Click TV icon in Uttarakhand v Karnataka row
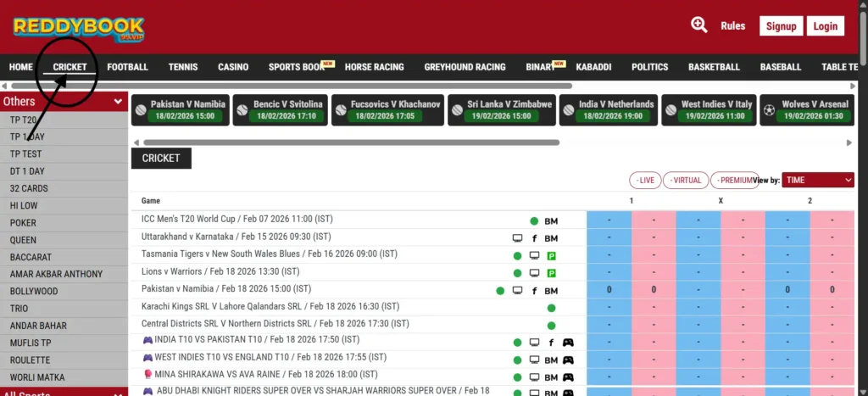Viewport: 868px width, 396px height. coord(517,238)
